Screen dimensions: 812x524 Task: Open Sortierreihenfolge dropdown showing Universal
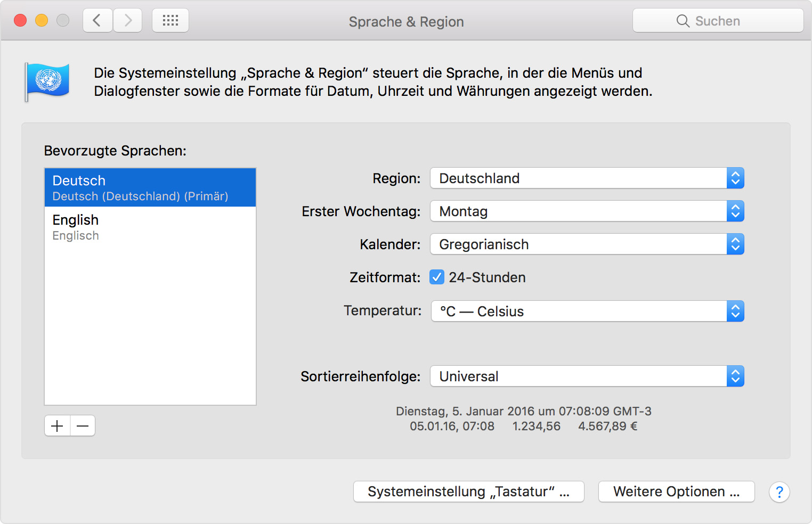(587, 376)
